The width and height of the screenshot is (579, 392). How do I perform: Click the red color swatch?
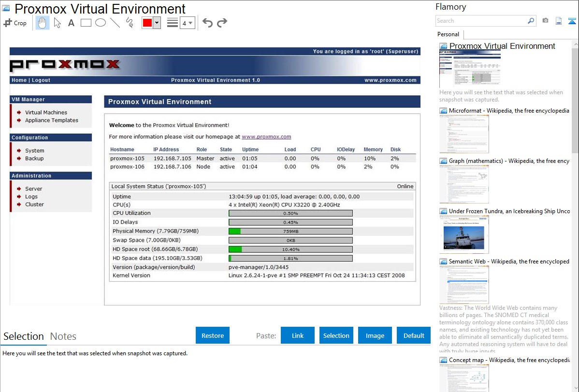coord(147,23)
